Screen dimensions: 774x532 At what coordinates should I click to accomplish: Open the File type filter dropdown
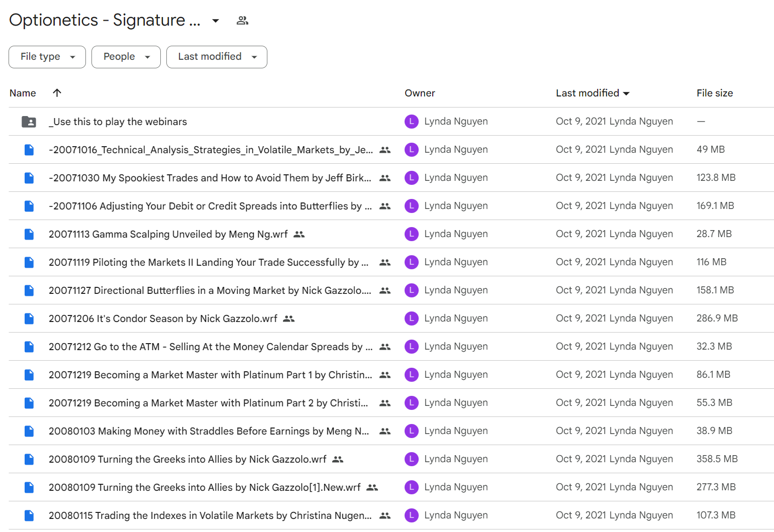tap(47, 57)
